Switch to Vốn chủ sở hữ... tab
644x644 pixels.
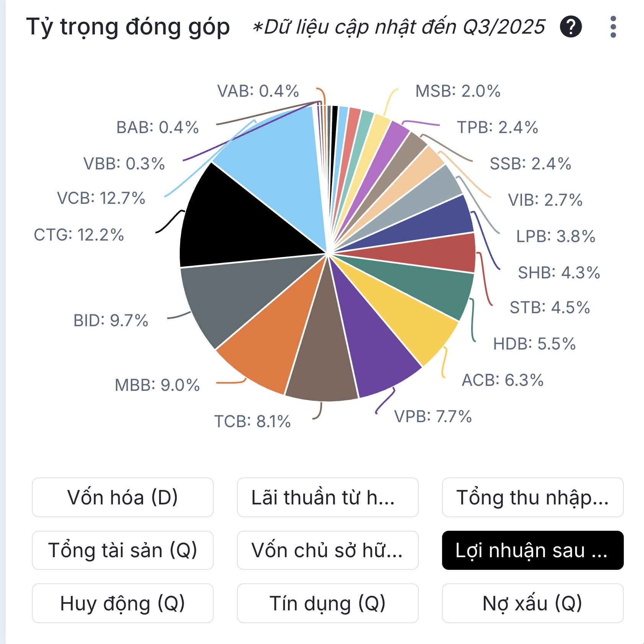tap(327, 550)
